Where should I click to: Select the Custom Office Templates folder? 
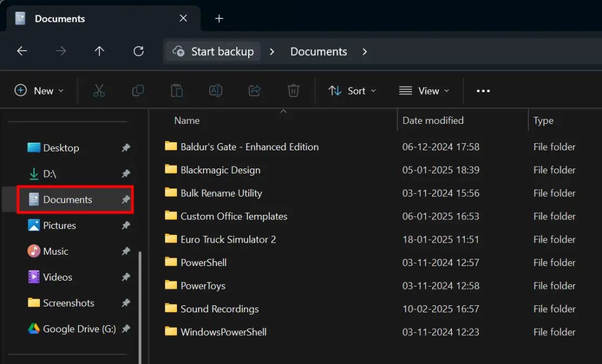pyautogui.click(x=234, y=216)
